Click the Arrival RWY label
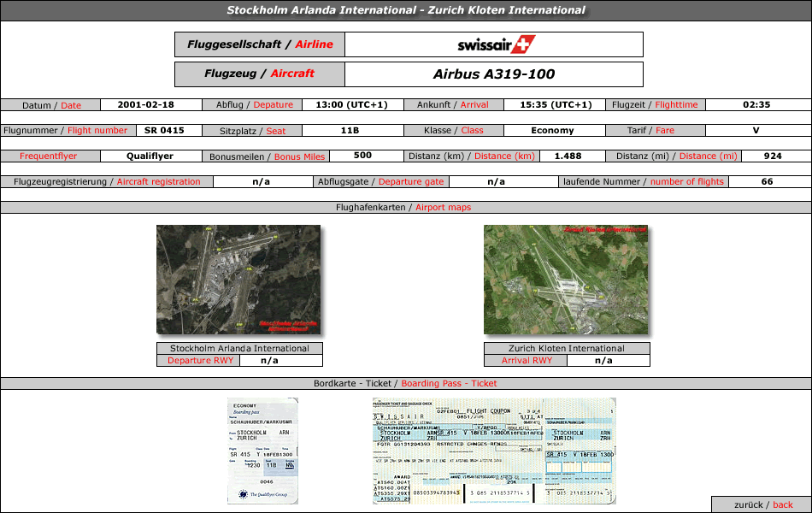The height and width of the screenshot is (513, 812). coord(527,361)
